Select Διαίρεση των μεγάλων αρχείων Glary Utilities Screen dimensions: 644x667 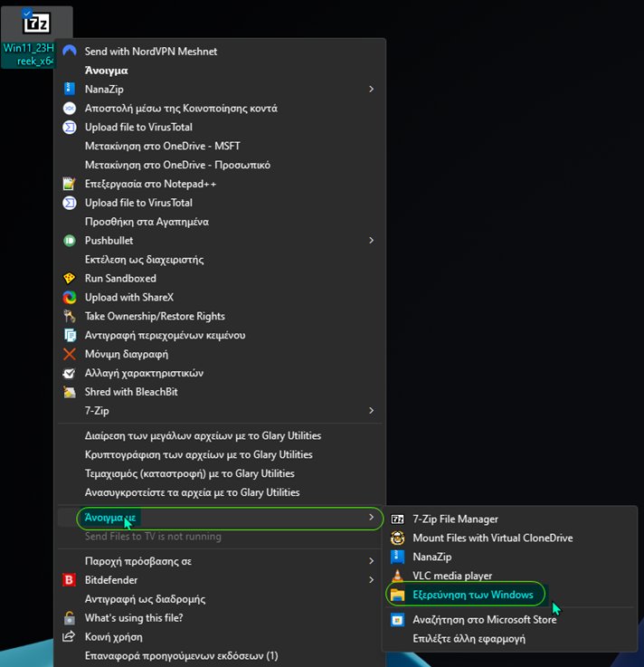coord(203,435)
